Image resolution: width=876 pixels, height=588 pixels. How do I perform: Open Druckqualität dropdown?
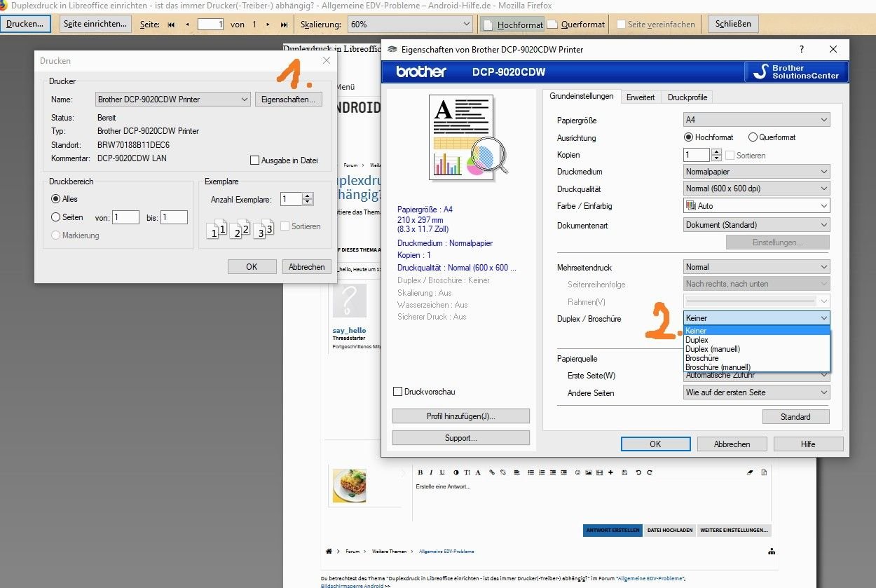pos(757,189)
